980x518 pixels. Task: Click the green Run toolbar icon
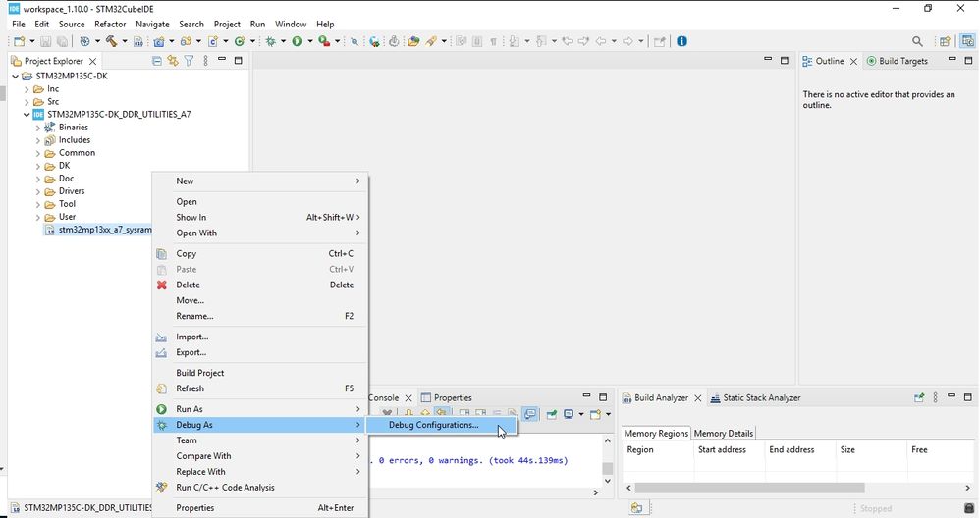click(298, 41)
